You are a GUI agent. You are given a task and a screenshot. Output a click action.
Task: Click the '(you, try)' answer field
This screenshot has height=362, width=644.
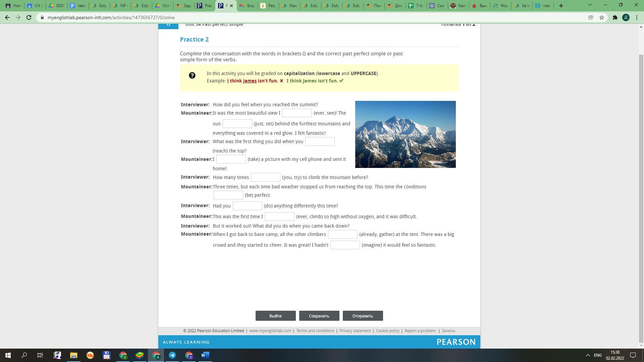click(266, 177)
